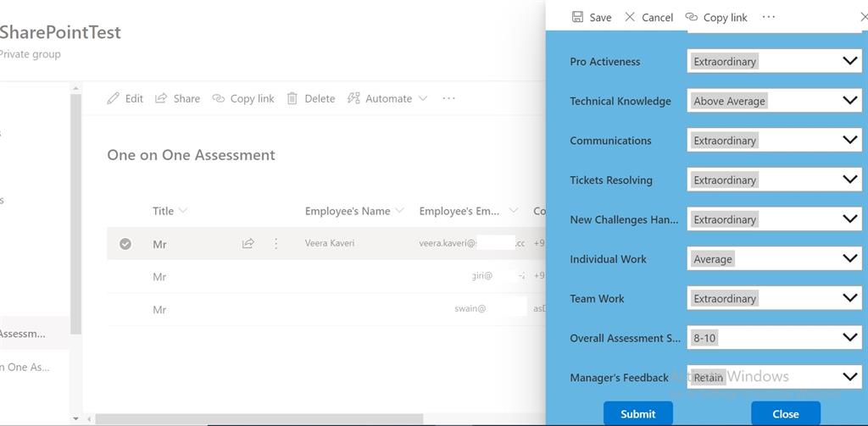This screenshot has height=426, width=868.
Task: Click '8-10' value in Overall Assessment
Action: point(704,338)
